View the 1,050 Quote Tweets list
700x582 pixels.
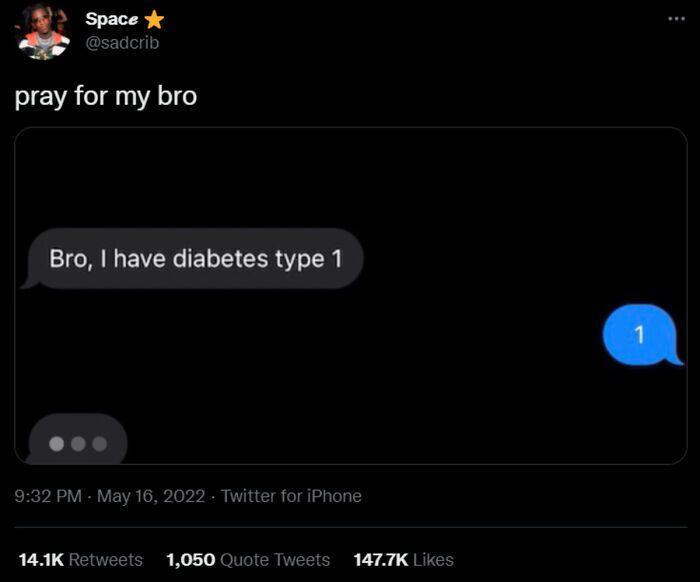(x=248, y=560)
